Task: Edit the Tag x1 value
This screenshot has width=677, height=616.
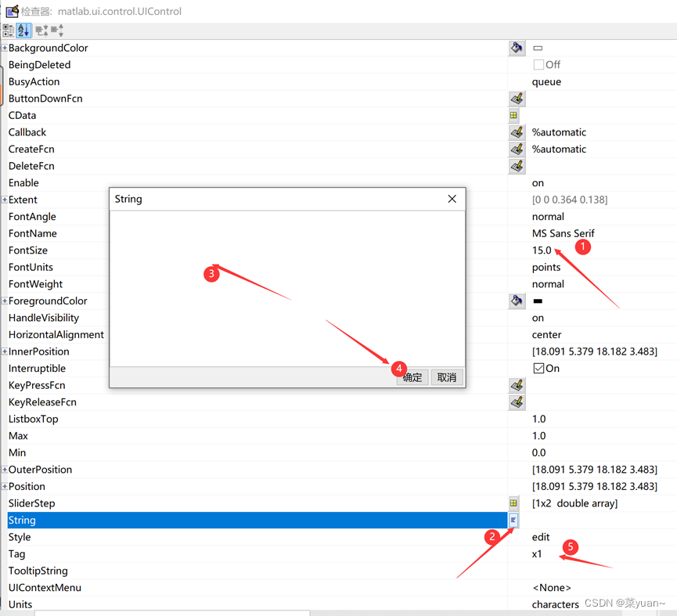Action: pos(537,554)
